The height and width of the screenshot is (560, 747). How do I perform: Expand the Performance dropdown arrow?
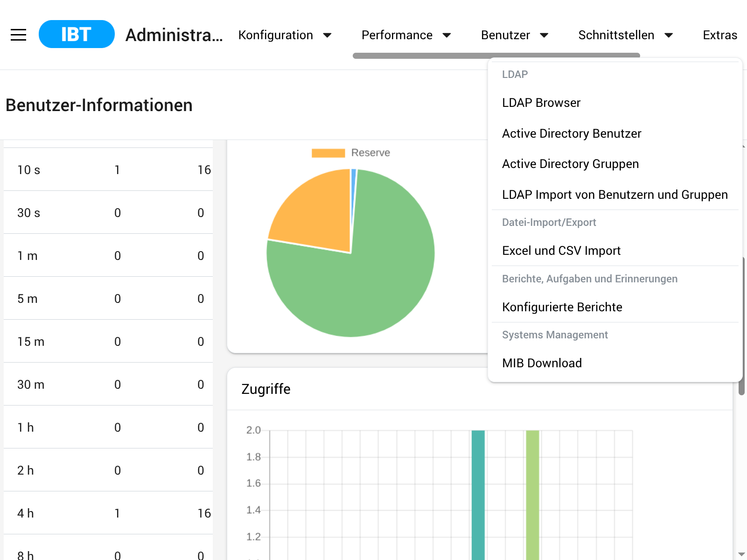tap(447, 35)
